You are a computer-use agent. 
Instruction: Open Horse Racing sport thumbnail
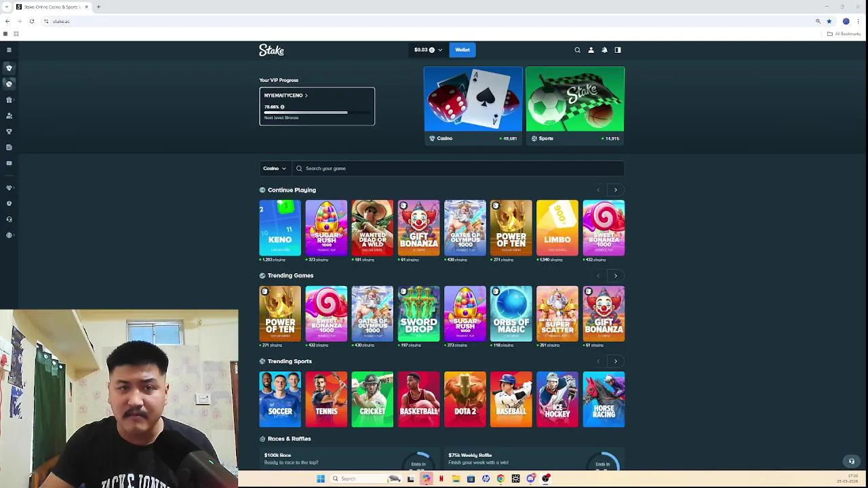(604, 399)
